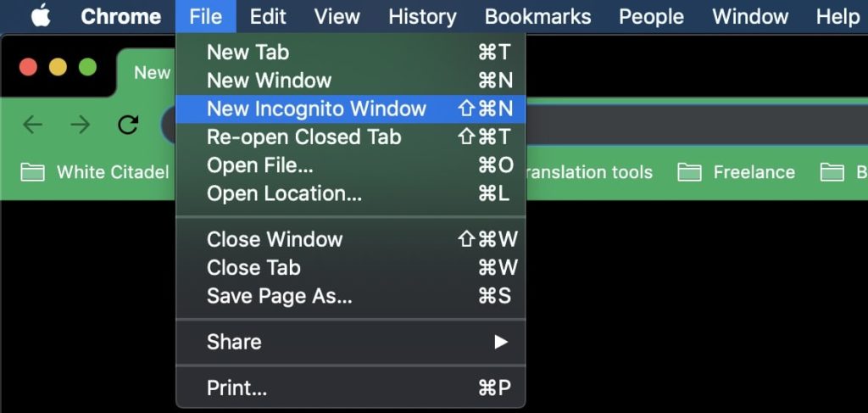Choose Print… from File menu

pyautogui.click(x=350, y=388)
